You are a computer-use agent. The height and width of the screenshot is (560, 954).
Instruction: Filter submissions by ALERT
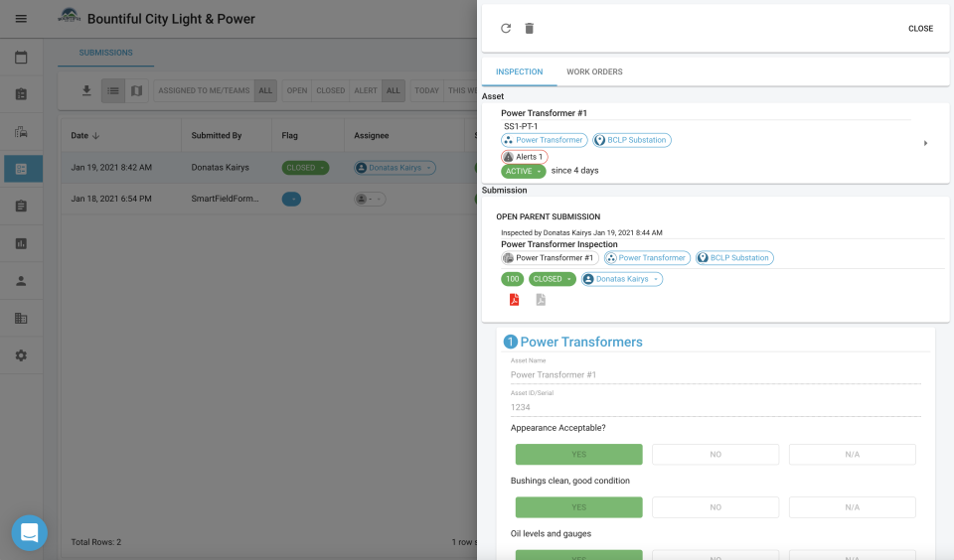366,90
